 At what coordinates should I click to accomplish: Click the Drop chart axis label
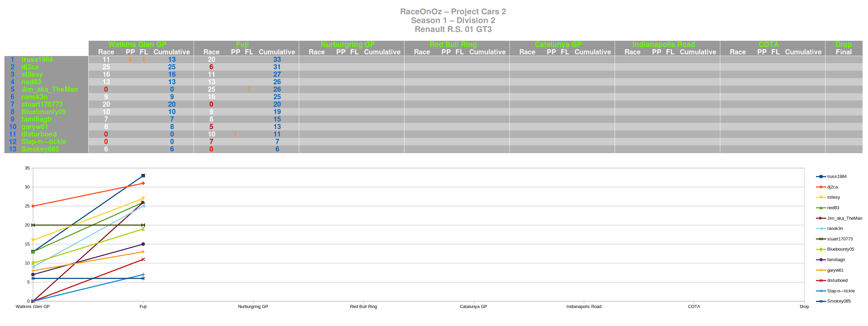pos(804,307)
